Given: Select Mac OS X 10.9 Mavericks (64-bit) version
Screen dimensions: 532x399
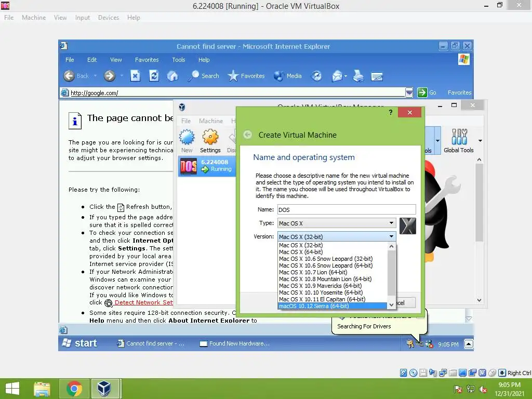Looking at the screenshot, I should 332,286.
